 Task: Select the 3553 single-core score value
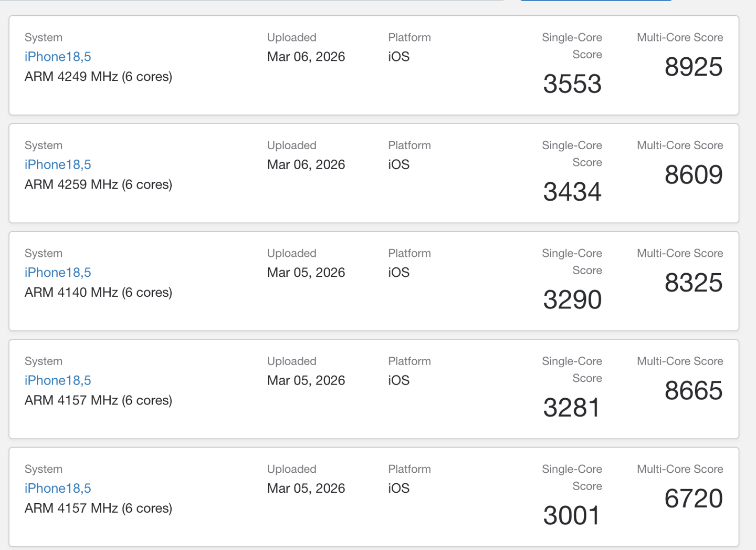pyautogui.click(x=572, y=84)
